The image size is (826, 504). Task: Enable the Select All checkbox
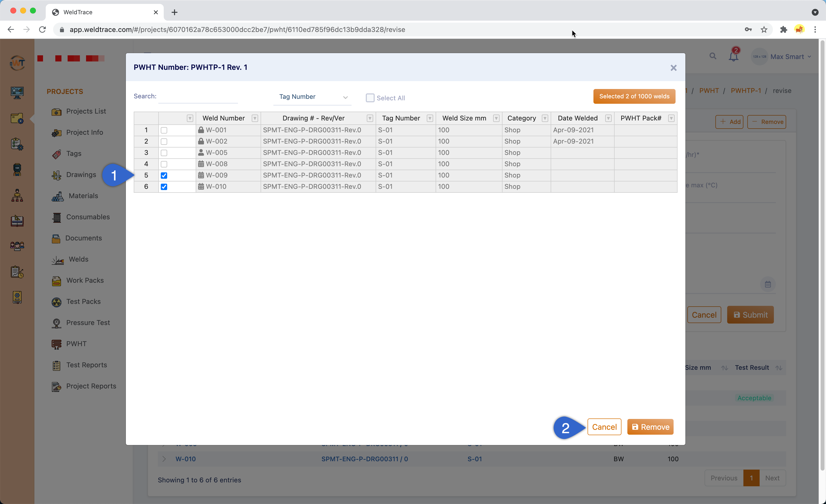[370, 98]
